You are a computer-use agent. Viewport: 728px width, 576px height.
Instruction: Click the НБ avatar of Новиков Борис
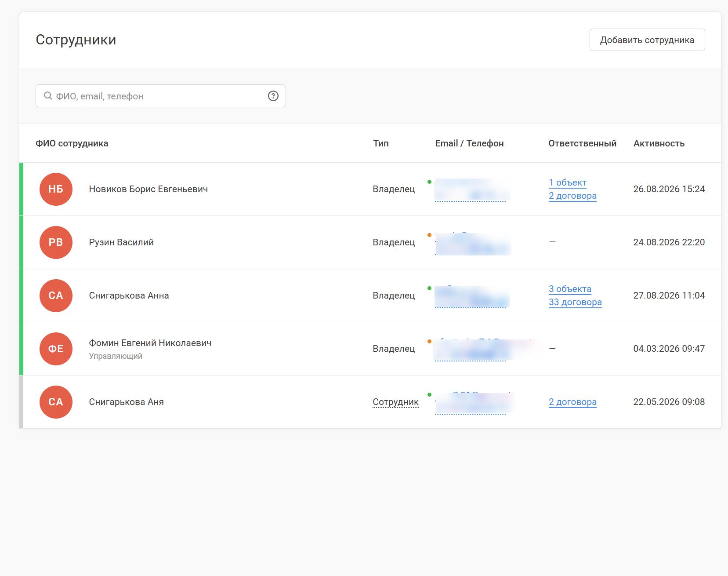pos(56,189)
